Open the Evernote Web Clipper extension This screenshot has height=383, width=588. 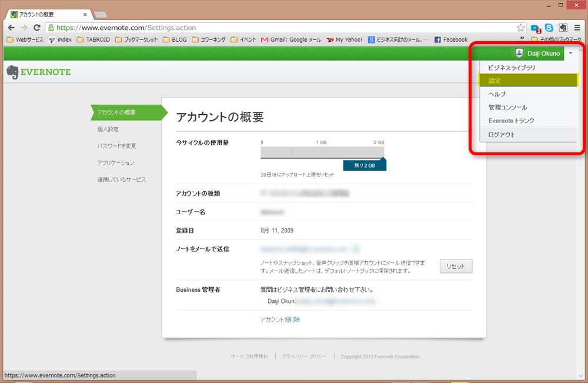[563, 28]
